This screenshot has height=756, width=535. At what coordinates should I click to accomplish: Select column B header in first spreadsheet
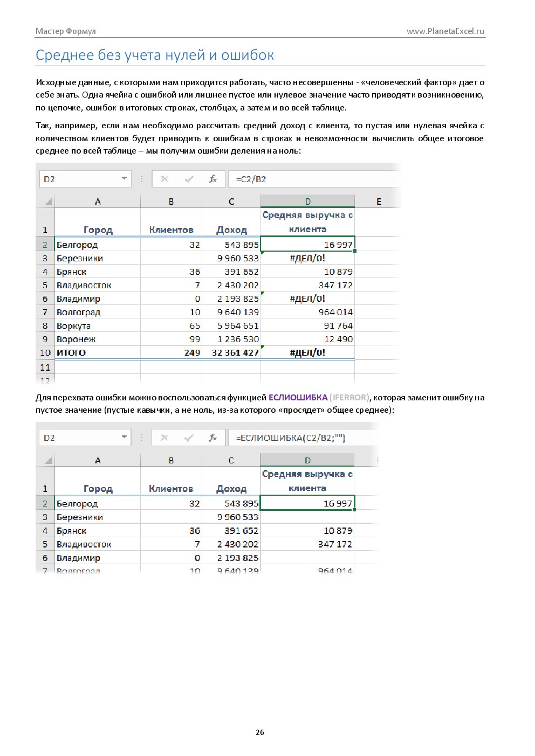click(x=172, y=202)
